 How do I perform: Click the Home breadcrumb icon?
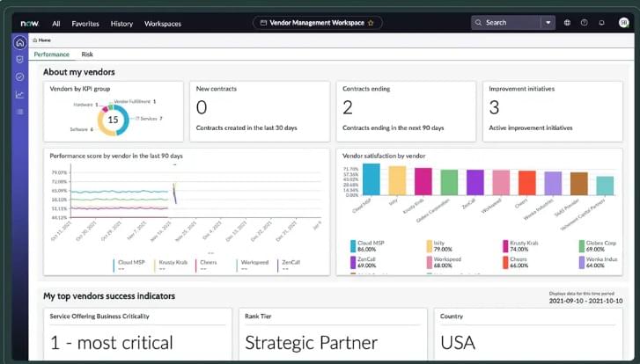[x=35, y=40]
